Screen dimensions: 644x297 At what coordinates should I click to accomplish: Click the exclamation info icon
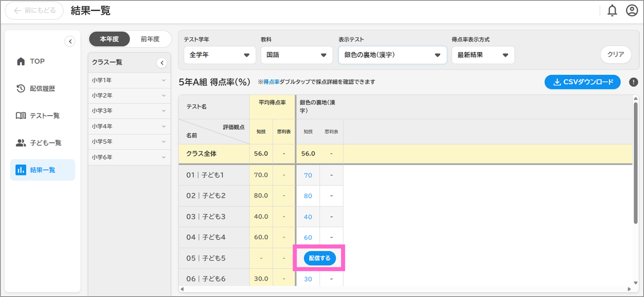633,82
